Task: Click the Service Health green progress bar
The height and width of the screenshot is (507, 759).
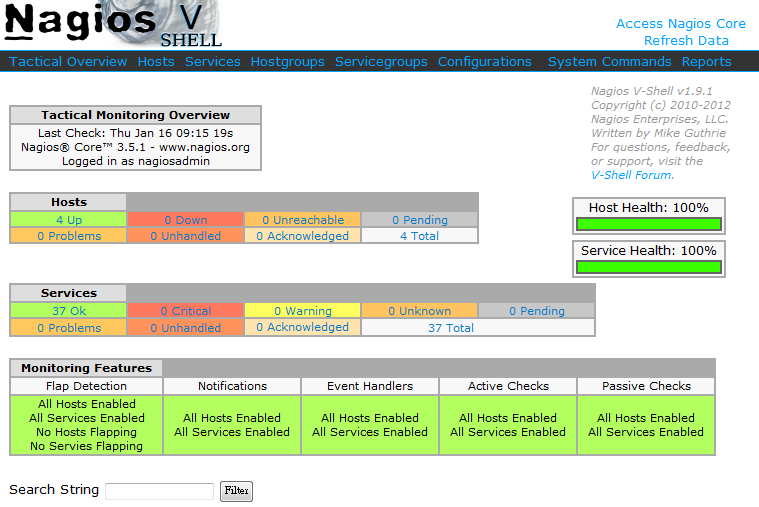Action: pyautogui.click(x=649, y=267)
